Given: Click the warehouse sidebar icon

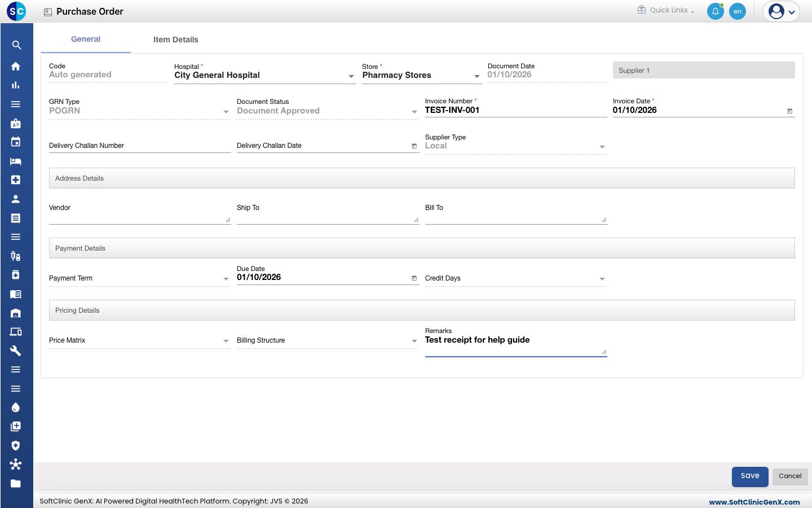Looking at the screenshot, I should coord(16,313).
